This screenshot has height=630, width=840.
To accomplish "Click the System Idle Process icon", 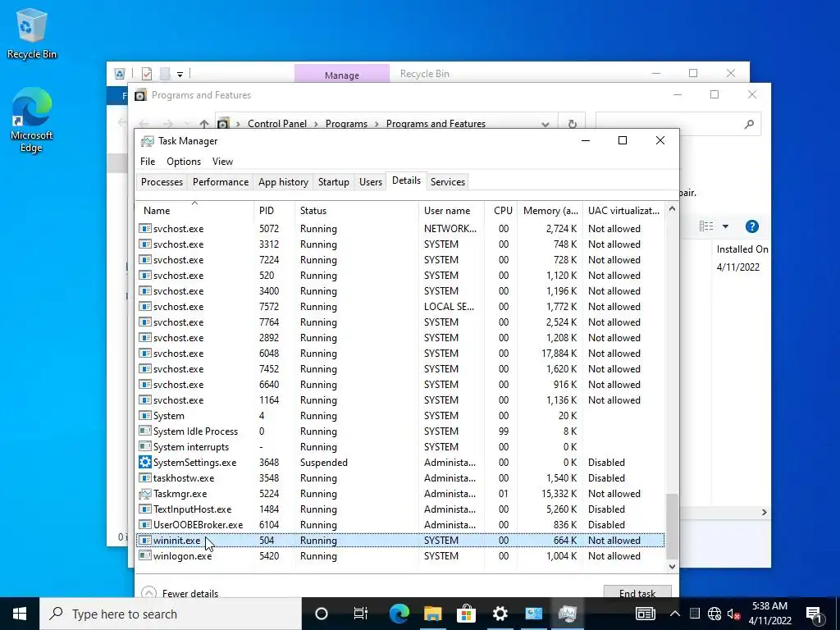I will (x=144, y=431).
